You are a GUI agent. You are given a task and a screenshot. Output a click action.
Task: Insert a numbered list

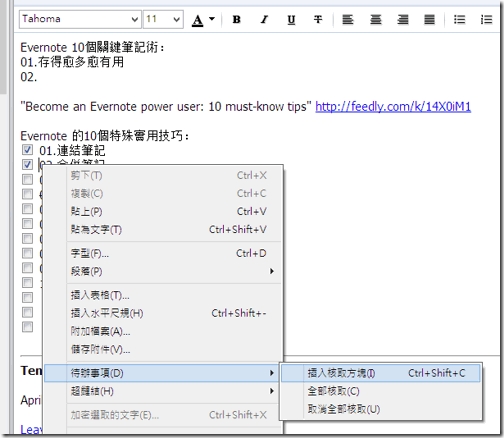point(486,20)
